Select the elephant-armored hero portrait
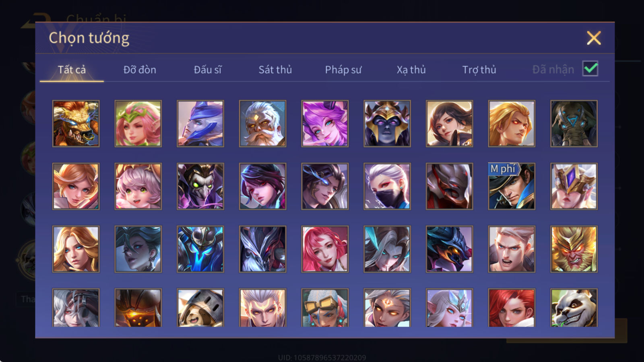 pos(574,123)
